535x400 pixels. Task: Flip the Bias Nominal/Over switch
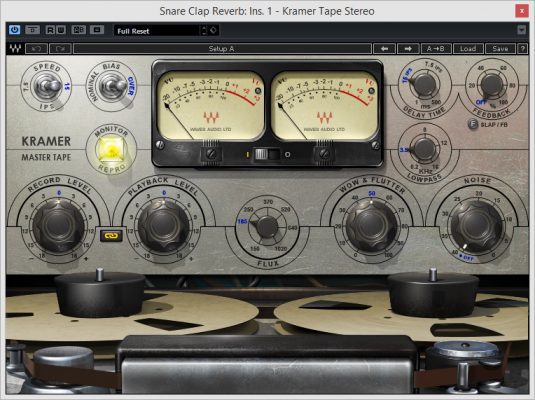click(112, 85)
